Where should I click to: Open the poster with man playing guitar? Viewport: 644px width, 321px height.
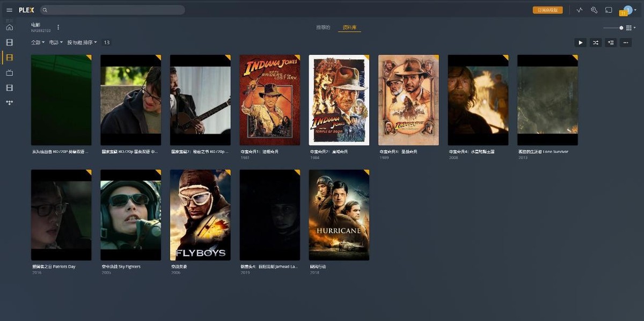pyautogui.click(x=200, y=100)
